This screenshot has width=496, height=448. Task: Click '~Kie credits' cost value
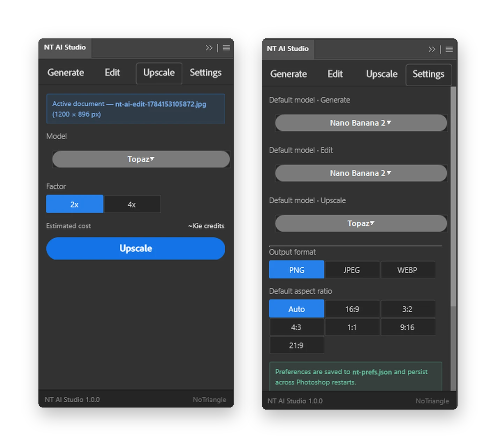click(206, 226)
